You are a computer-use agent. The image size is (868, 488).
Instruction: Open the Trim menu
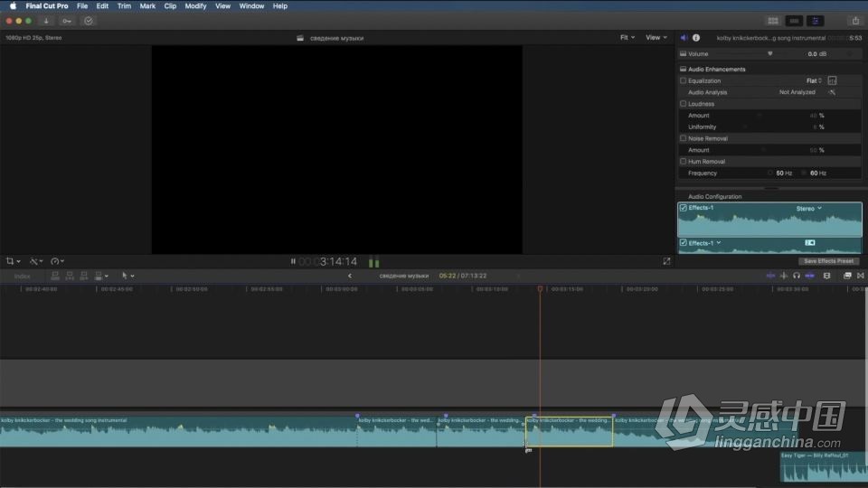click(x=124, y=6)
